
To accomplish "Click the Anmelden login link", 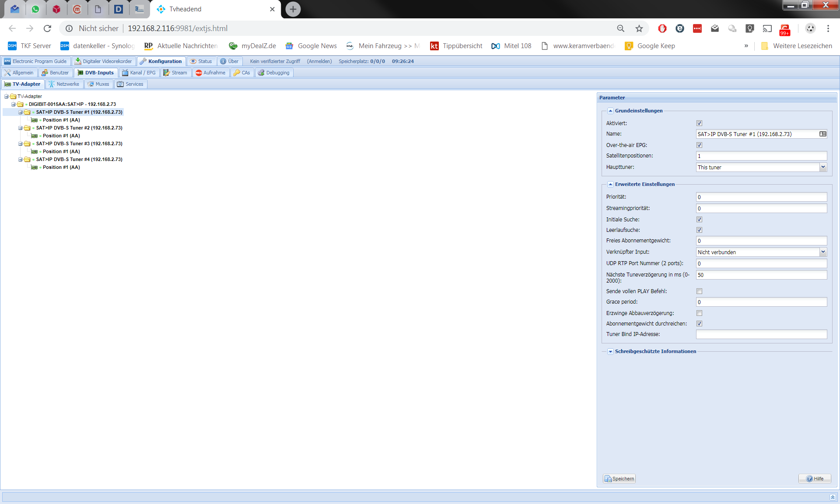I will click(x=319, y=61).
